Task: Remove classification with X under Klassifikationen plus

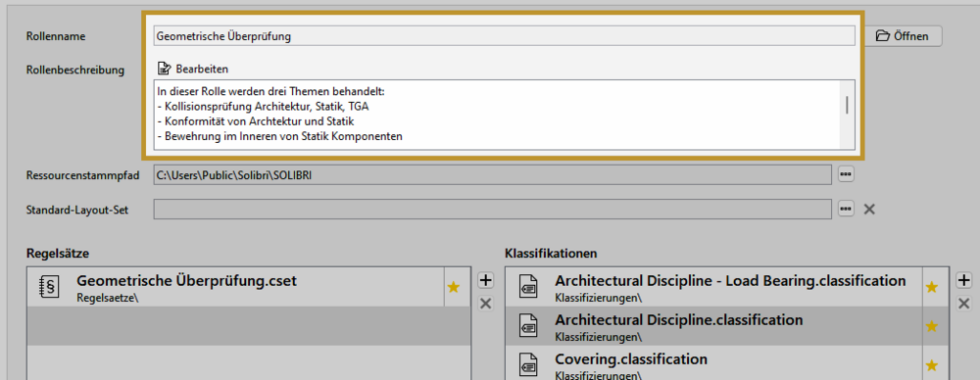Action: pos(964,304)
